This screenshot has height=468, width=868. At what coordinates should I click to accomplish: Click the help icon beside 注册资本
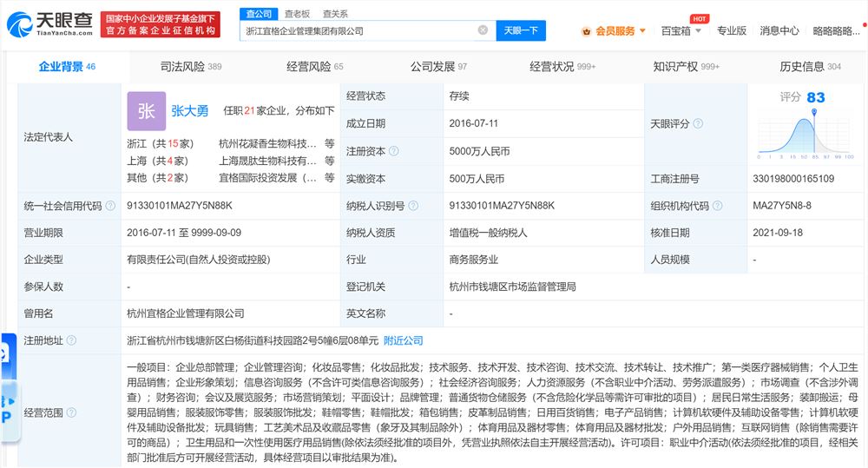pos(394,151)
